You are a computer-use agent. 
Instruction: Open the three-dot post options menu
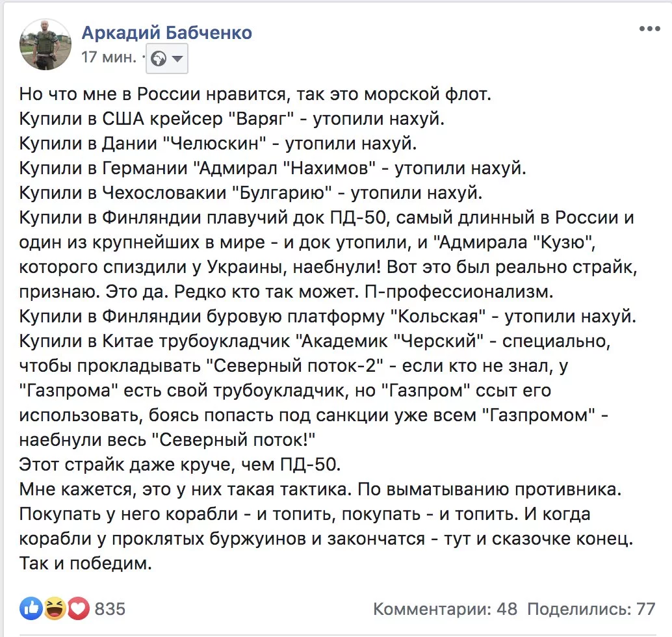649,29
